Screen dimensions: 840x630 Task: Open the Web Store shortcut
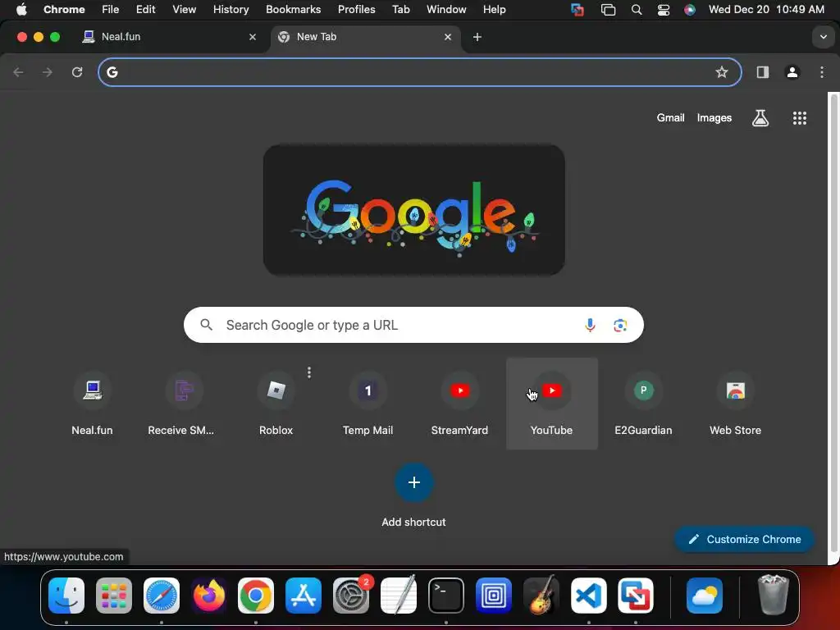(736, 404)
